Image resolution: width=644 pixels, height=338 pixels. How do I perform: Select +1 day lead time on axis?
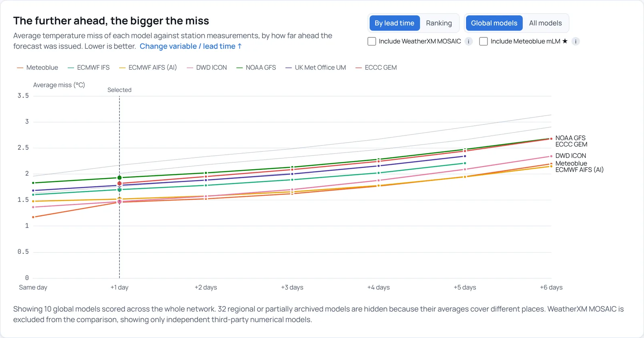tap(120, 288)
